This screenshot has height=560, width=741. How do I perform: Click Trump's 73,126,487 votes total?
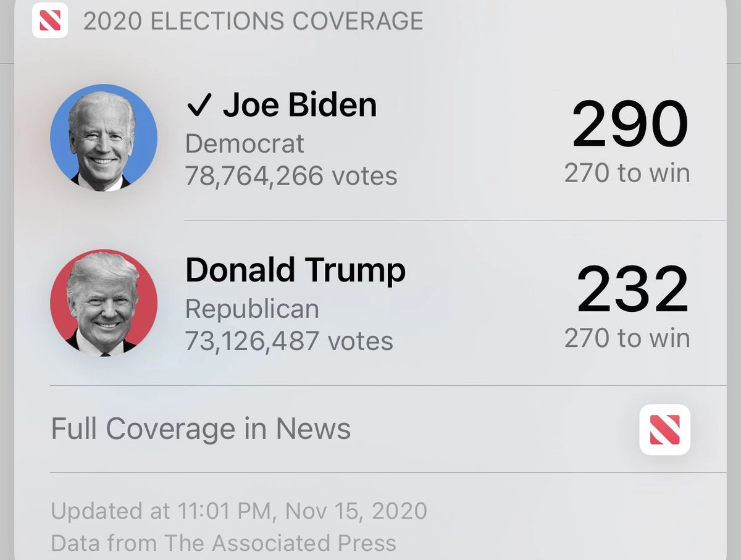tap(289, 341)
